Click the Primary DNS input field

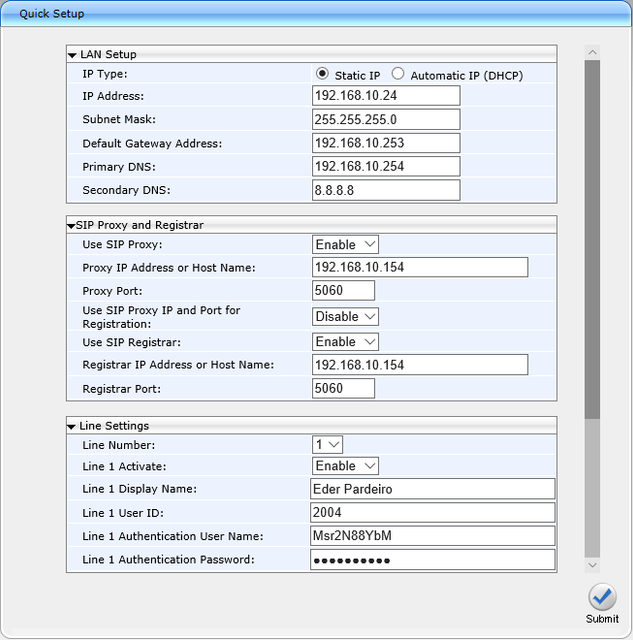(386, 166)
